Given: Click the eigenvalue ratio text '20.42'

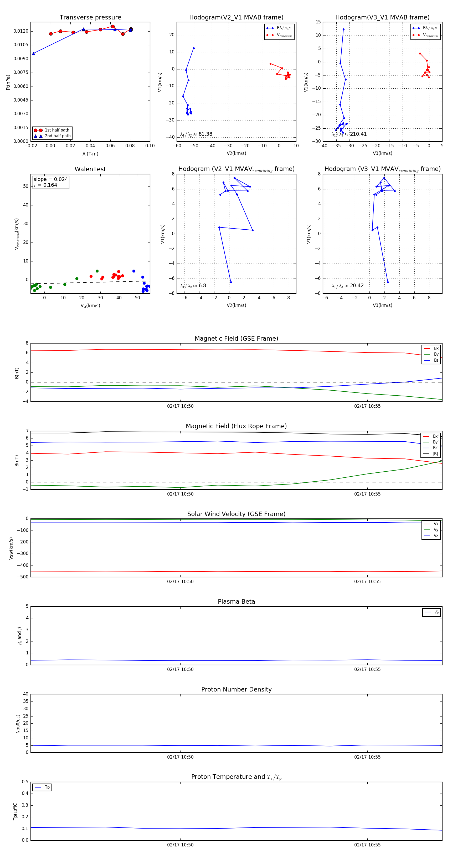Looking at the screenshot, I should coord(357,286).
